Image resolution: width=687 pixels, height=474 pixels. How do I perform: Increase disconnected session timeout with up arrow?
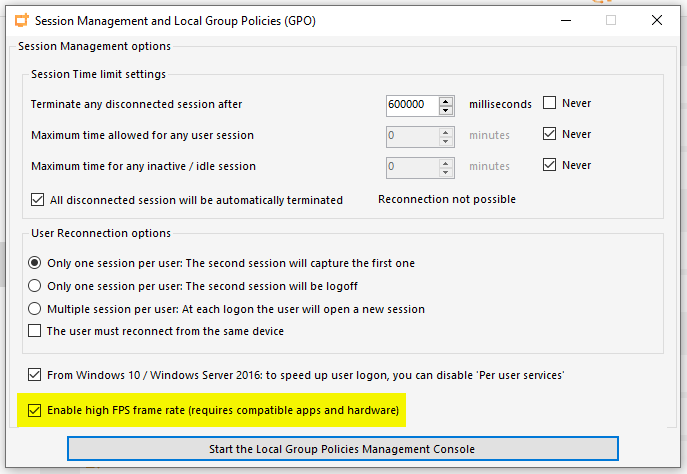point(446,99)
